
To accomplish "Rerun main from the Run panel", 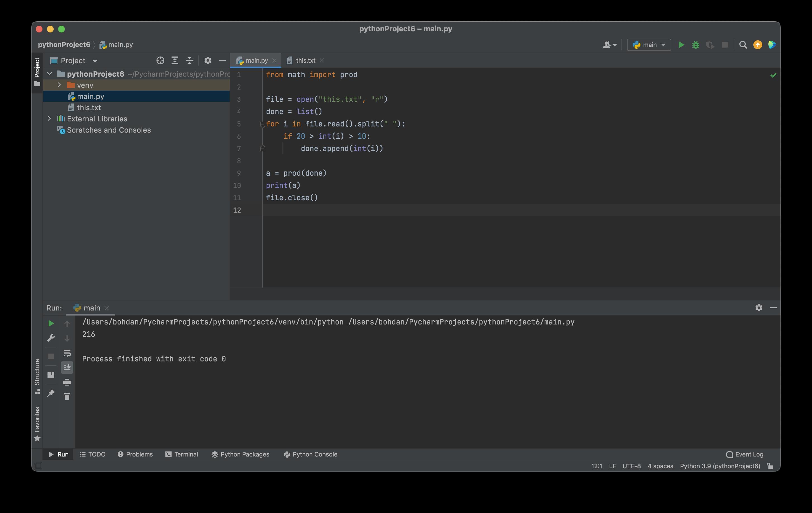I will (51, 323).
